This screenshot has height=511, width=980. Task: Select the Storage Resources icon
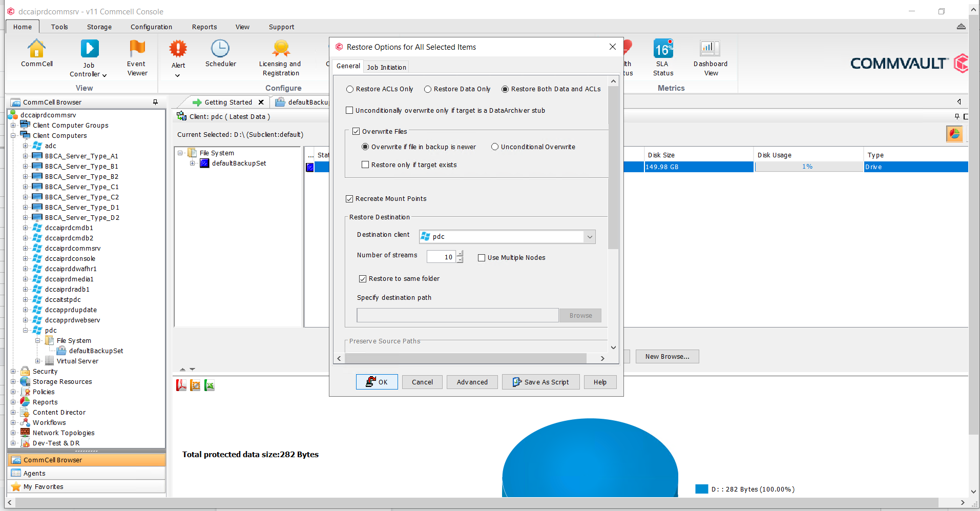25,381
